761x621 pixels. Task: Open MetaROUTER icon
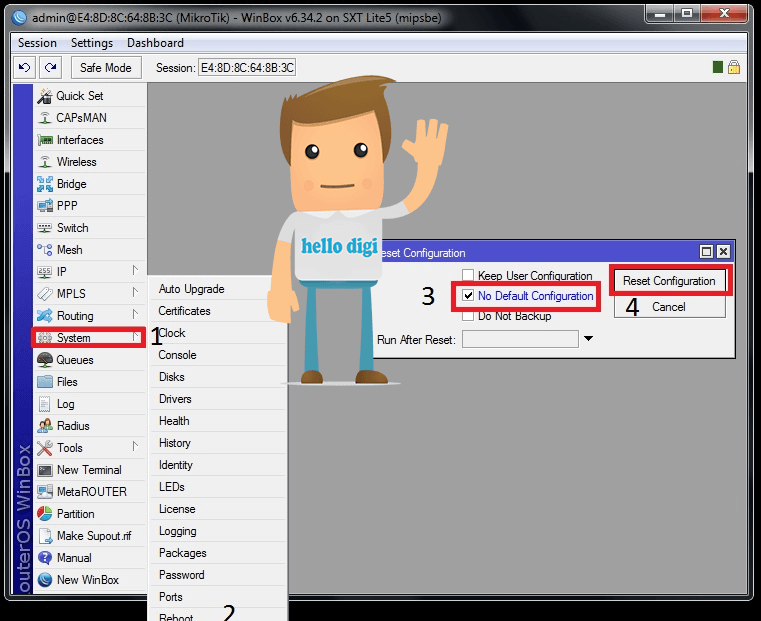point(45,492)
